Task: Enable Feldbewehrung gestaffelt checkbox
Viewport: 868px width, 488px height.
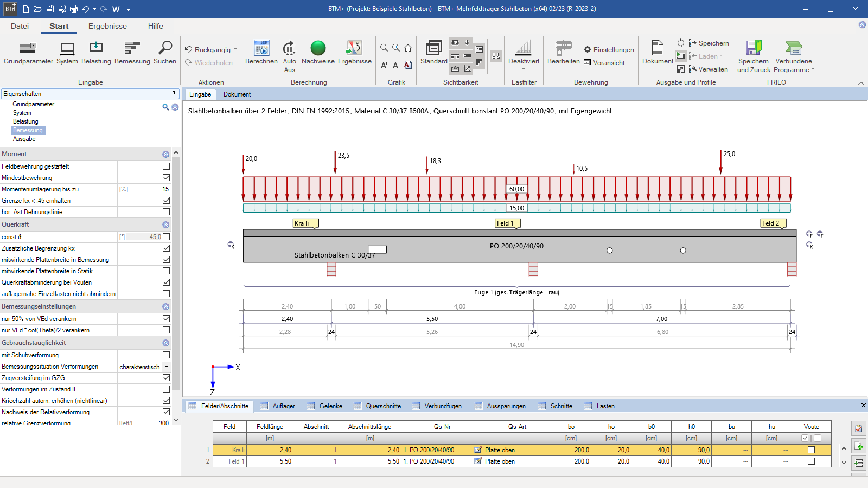Action: pyautogui.click(x=166, y=166)
